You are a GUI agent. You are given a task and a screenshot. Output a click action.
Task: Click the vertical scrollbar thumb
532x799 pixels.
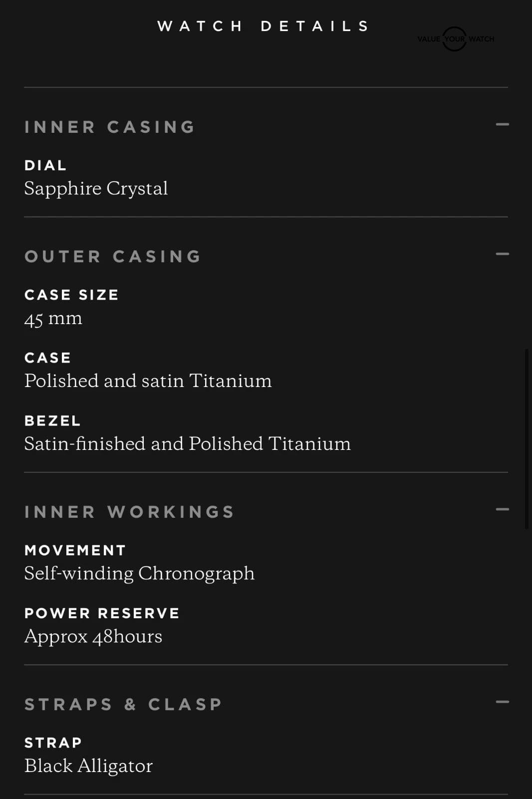click(x=527, y=438)
